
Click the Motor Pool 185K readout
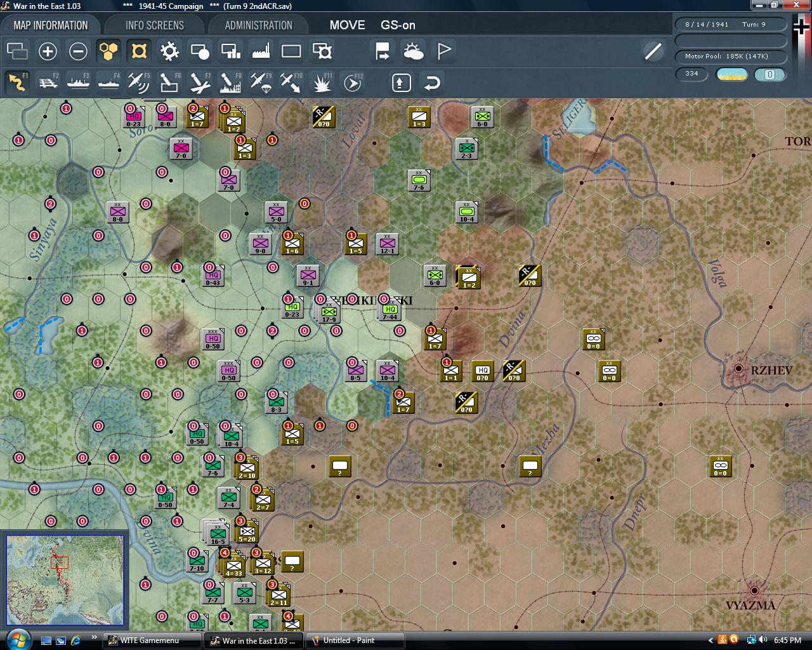click(731, 56)
